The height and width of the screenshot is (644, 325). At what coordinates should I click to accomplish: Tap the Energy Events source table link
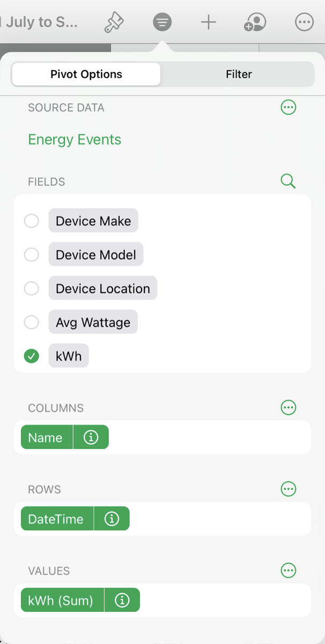click(75, 140)
